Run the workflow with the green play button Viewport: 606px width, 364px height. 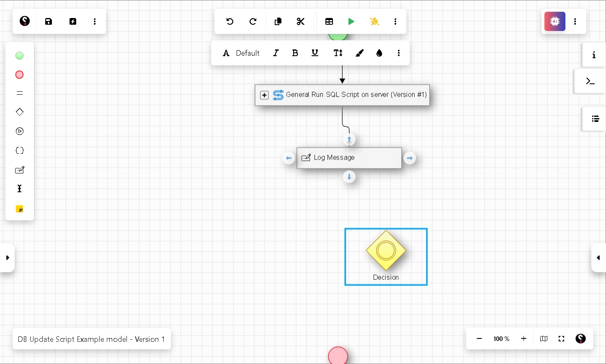coord(351,21)
